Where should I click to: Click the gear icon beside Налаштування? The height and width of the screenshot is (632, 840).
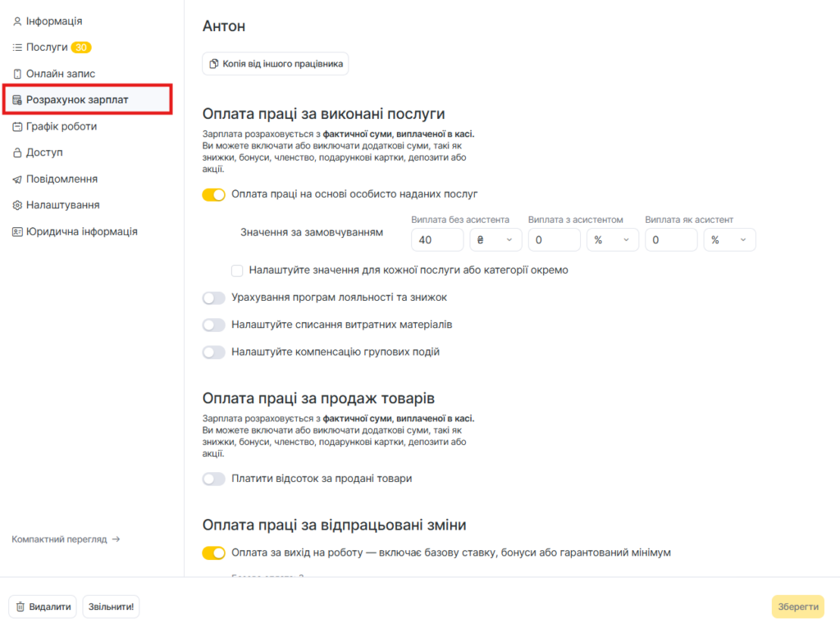point(17,206)
